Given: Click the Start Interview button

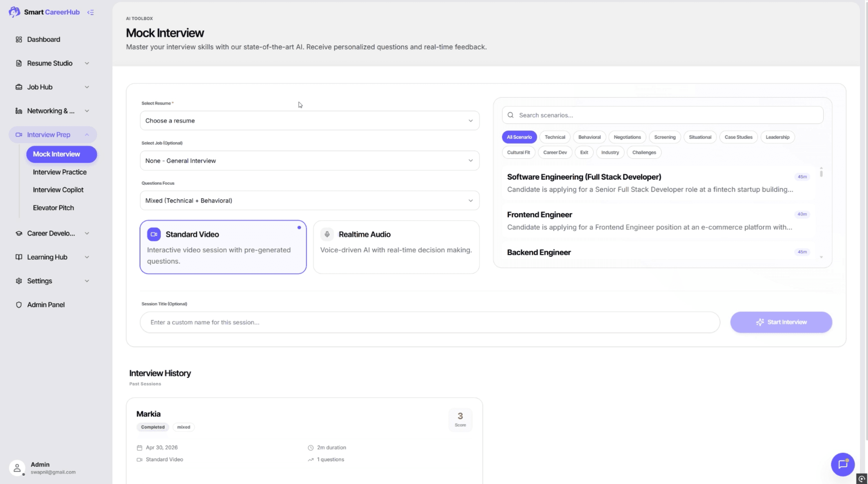Looking at the screenshot, I should [x=781, y=322].
